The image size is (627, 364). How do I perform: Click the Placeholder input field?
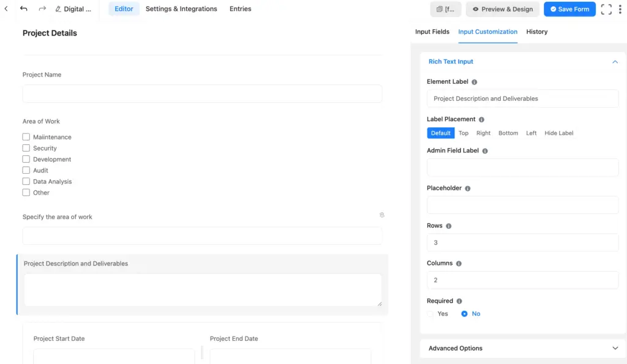(523, 205)
